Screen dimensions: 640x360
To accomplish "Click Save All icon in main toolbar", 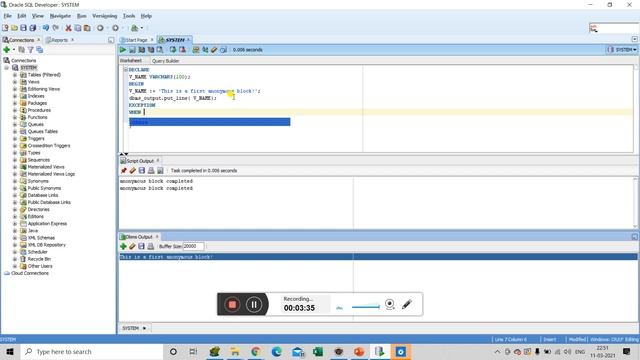I will pyautogui.click(x=33, y=28).
